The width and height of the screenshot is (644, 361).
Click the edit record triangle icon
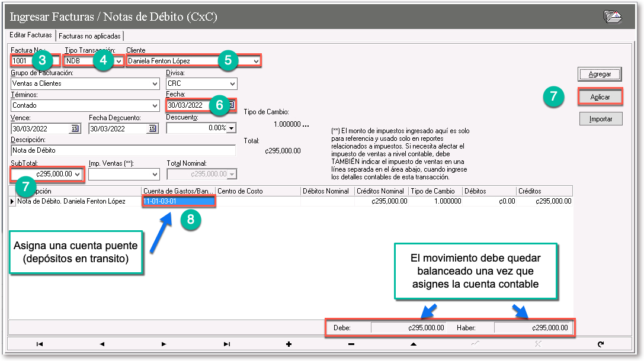coord(414,344)
